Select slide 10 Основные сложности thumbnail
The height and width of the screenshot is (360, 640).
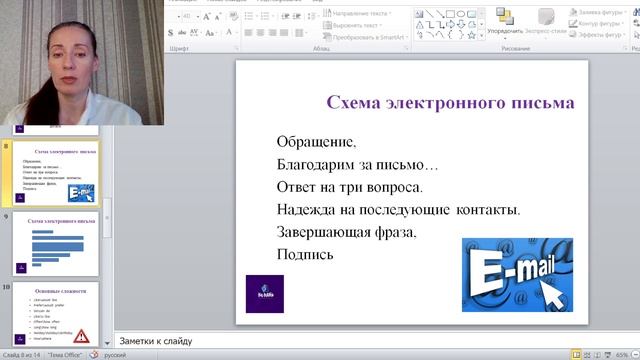coord(56,314)
